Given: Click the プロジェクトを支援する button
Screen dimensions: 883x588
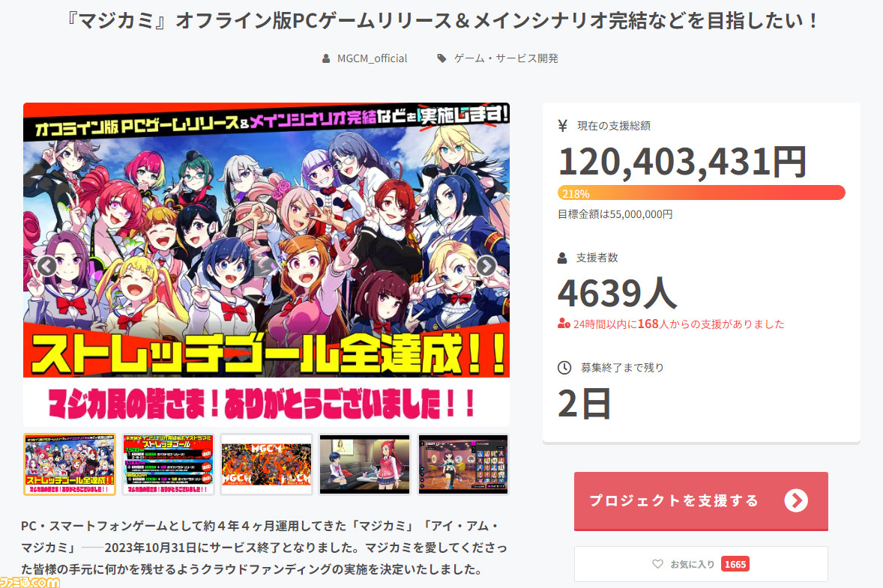Looking at the screenshot, I should pyautogui.click(x=701, y=501).
